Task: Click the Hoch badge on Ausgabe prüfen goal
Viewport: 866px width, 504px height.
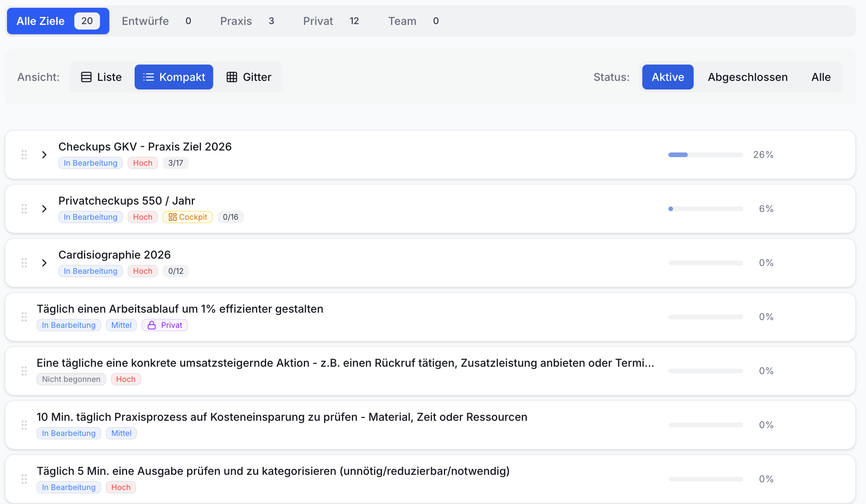Action: point(121,487)
